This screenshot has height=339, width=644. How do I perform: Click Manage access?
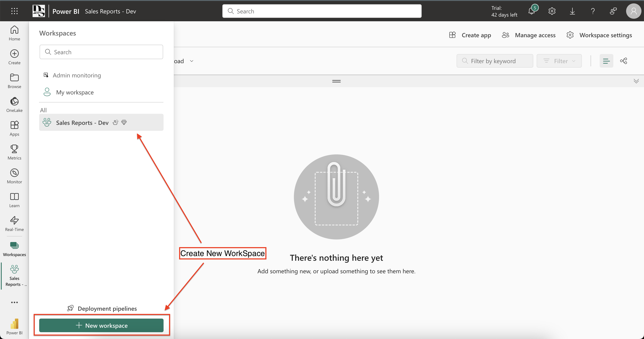click(x=529, y=35)
